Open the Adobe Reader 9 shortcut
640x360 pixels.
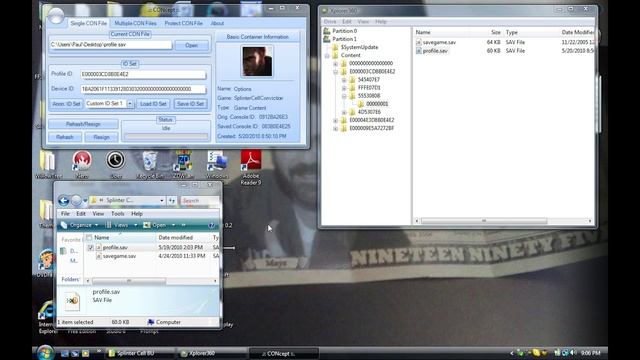pos(251,161)
